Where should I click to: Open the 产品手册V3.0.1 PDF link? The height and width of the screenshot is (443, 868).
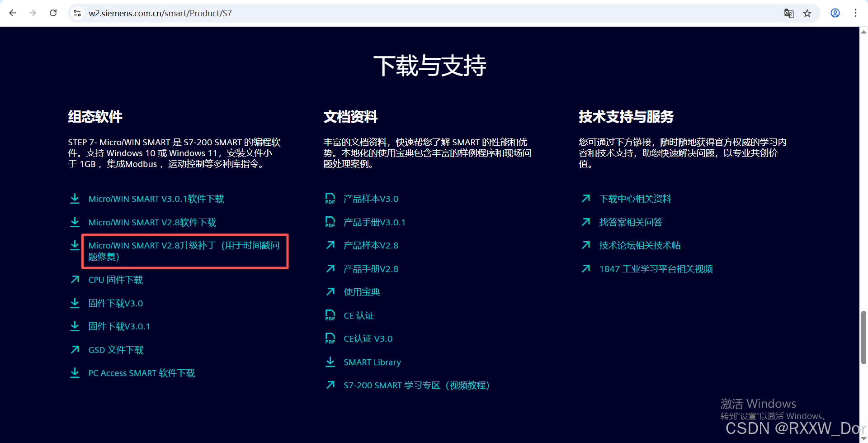[x=375, y=222]
